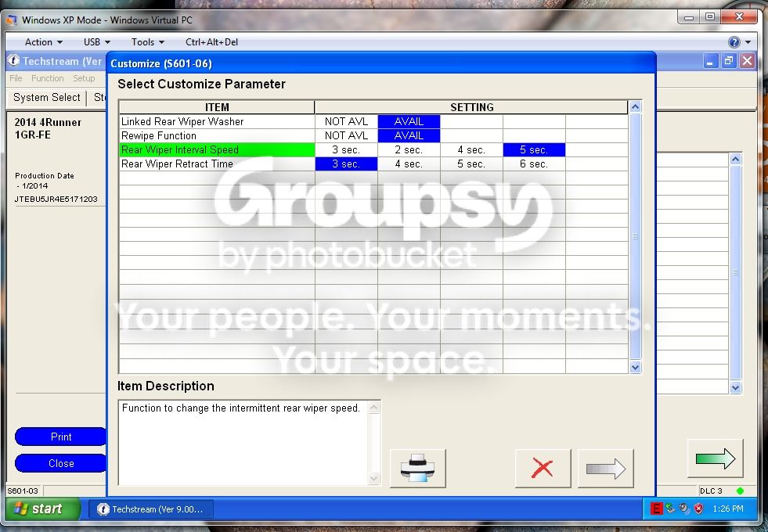
Task: Select Techstream in the taskbar
Action: (151, 509)
